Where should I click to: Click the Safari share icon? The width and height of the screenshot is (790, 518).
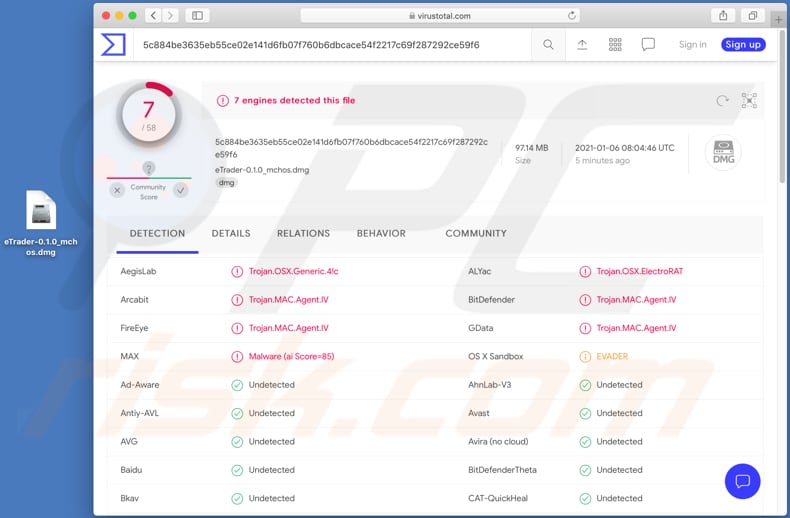coord(723,16)
